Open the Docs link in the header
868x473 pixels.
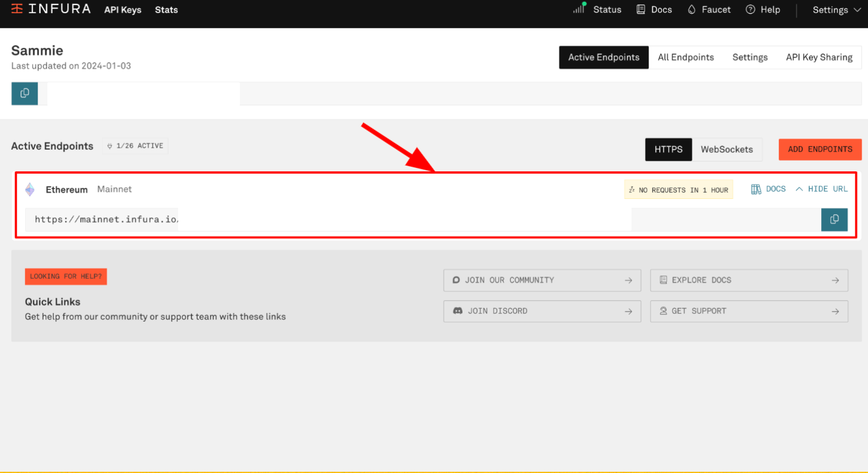pyautogui.click(x=661, y=10)
